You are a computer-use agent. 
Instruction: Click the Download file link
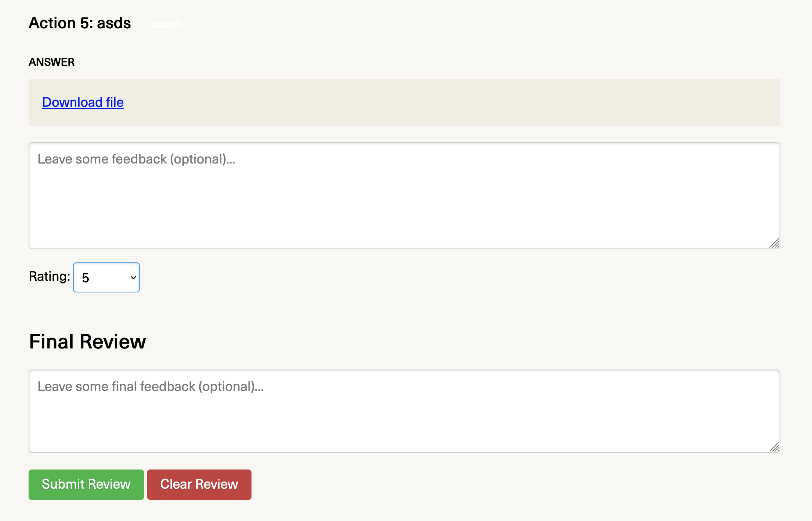coord(82,102)
